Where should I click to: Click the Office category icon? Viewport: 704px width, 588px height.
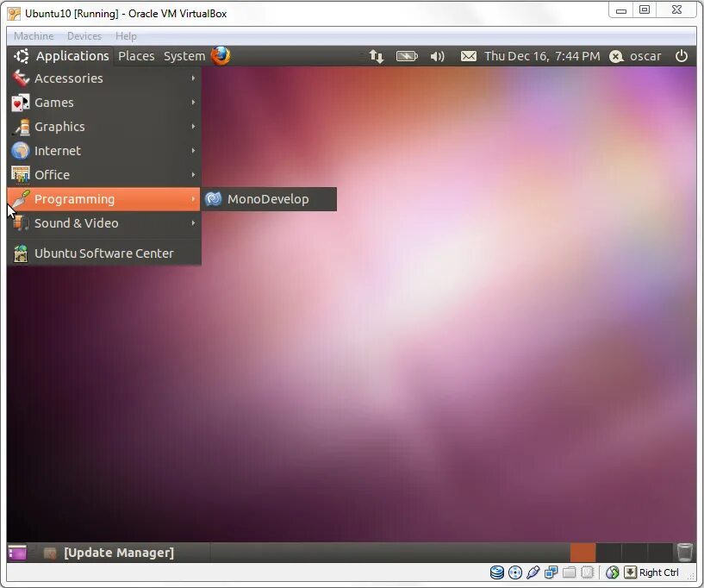[21, 175]
